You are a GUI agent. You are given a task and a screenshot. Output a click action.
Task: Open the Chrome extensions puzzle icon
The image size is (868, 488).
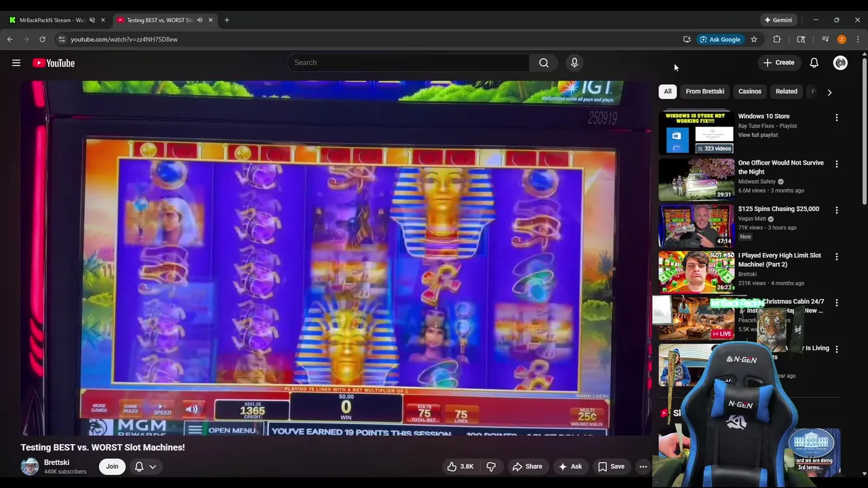[x=777, y=39]
